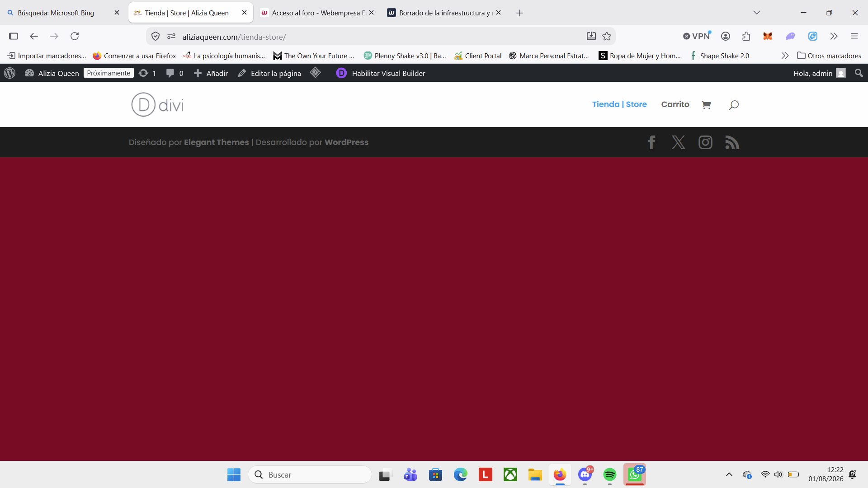868x488 pixels.
Task: Expand the list all tabs chevron
Action: (x=756, y=13)
